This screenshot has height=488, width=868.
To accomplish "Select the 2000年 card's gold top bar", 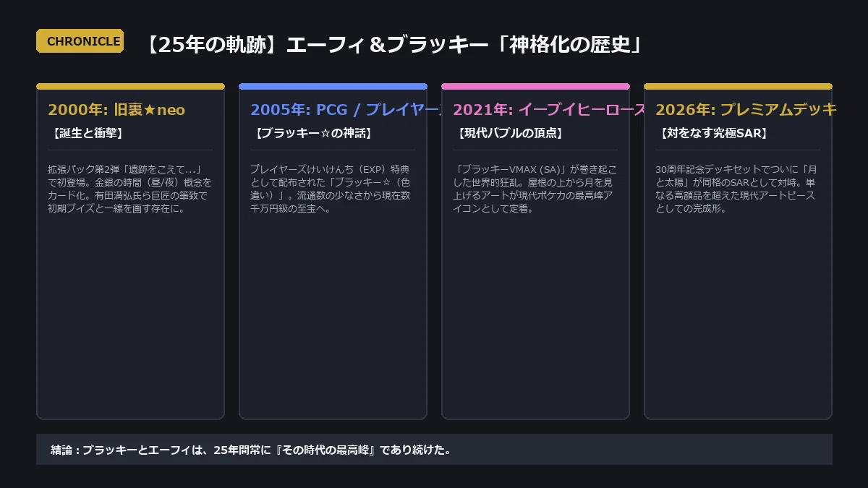I will pos(130,86).
